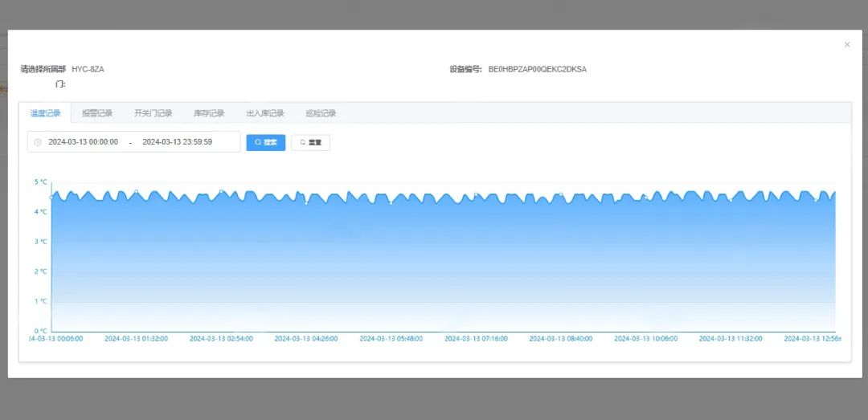868x420 pixels.
Task: Click the 请选择所属部门 label
Action: [x=43, y=76]
